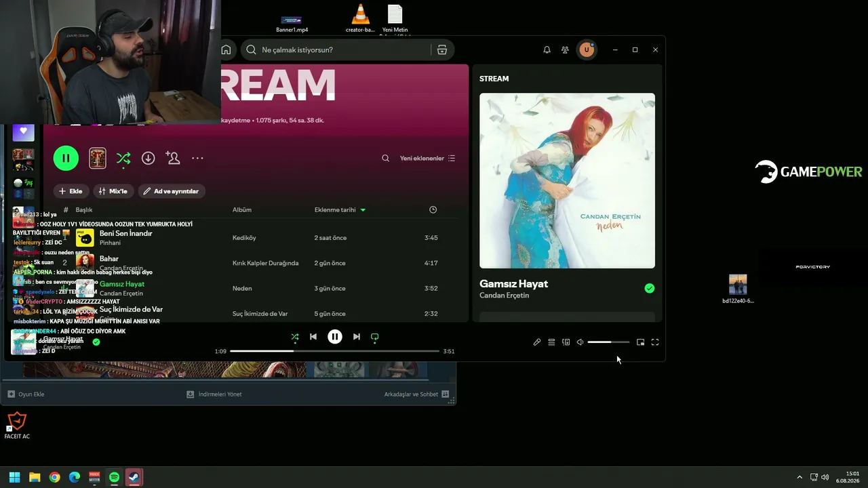The width and height of the screenshot is (868, 488).
Task: Open the Spotify miniplayer
Action: 641,342
